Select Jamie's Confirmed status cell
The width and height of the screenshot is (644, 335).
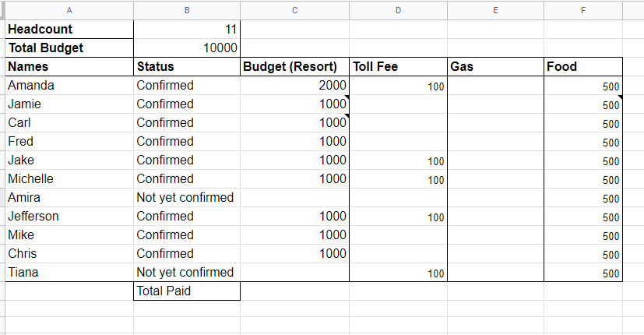[x=187, y=104]
